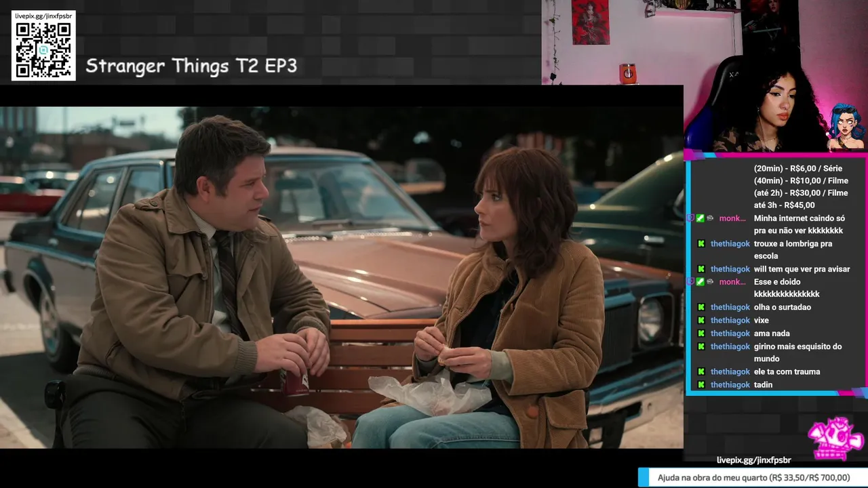Click Kick badge beside 'ele ta com trauma'
This screenshot has height=488, width=868.
[701, 372]
